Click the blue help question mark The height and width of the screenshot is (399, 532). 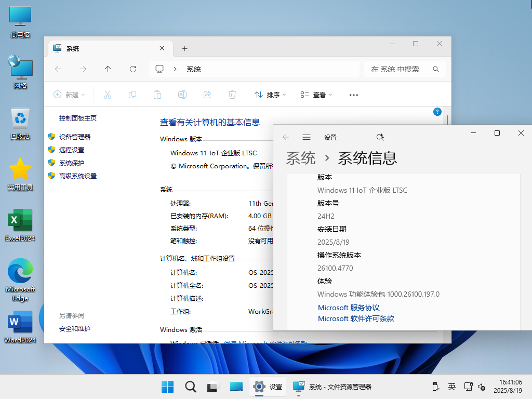[x=437, y=112]
